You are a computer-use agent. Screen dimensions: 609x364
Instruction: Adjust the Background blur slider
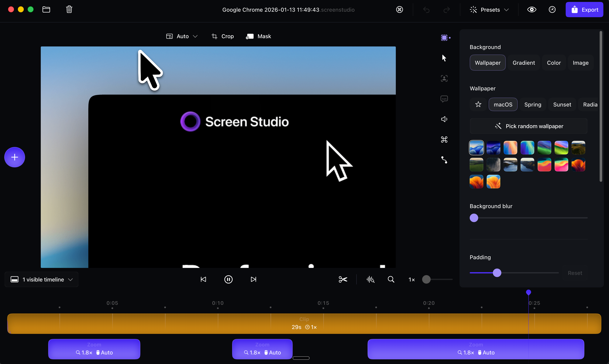[474, 218]
